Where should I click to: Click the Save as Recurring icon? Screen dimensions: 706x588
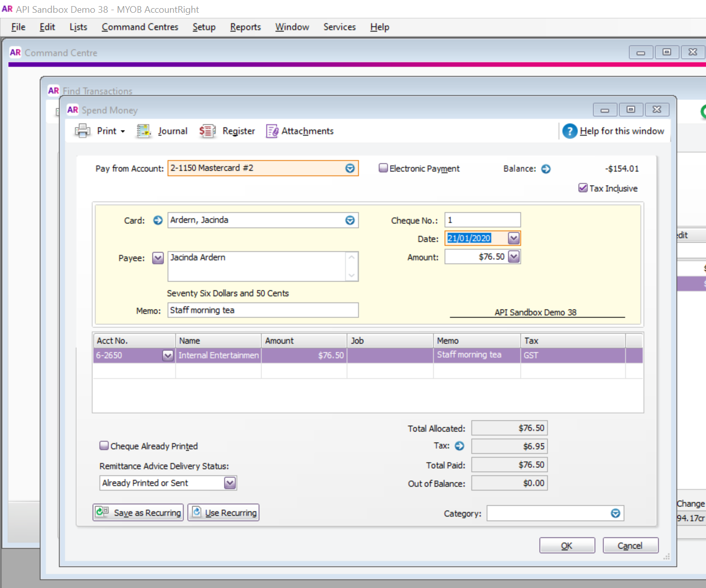[x=102, y=512]
